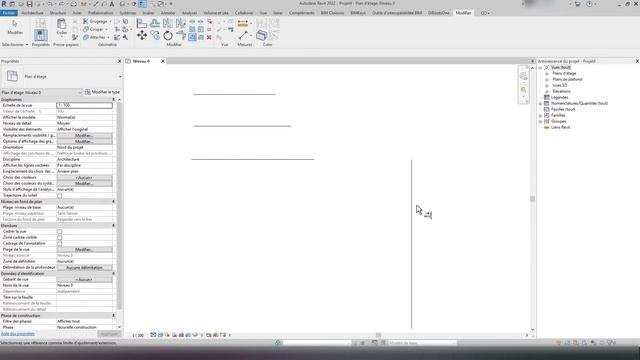Click the navigation wheel icon in canvas

(523, 76)
